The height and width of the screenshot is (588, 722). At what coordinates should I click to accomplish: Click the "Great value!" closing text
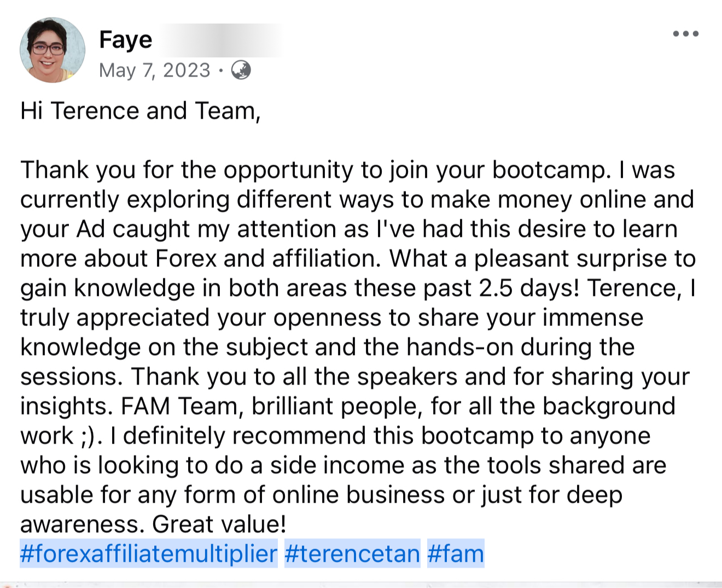click(219, 524)
